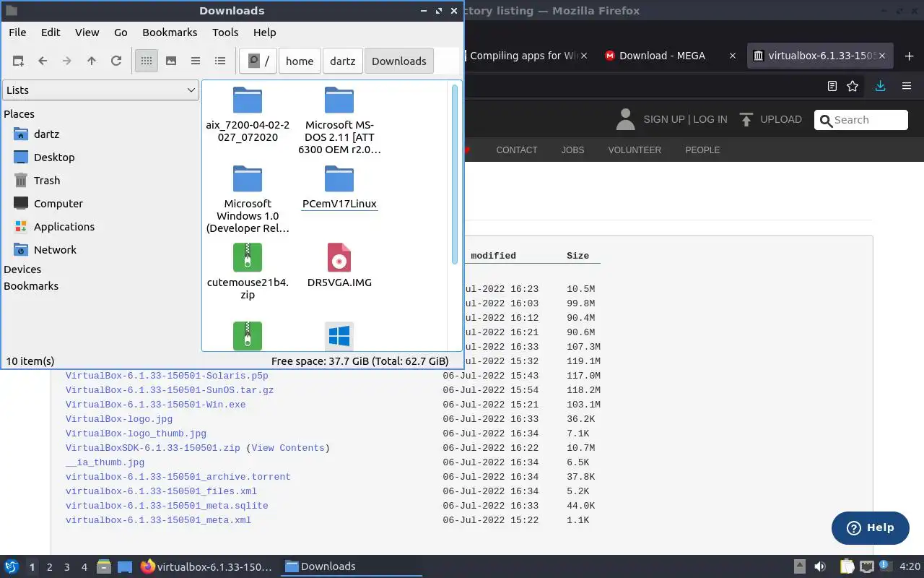
Task: Open the Bookmarks menu
Action: 170,33
